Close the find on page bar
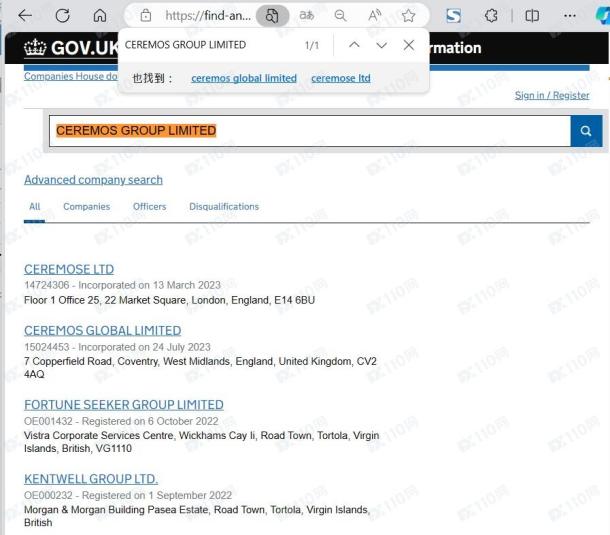610x535 pixels. (408, 45)
